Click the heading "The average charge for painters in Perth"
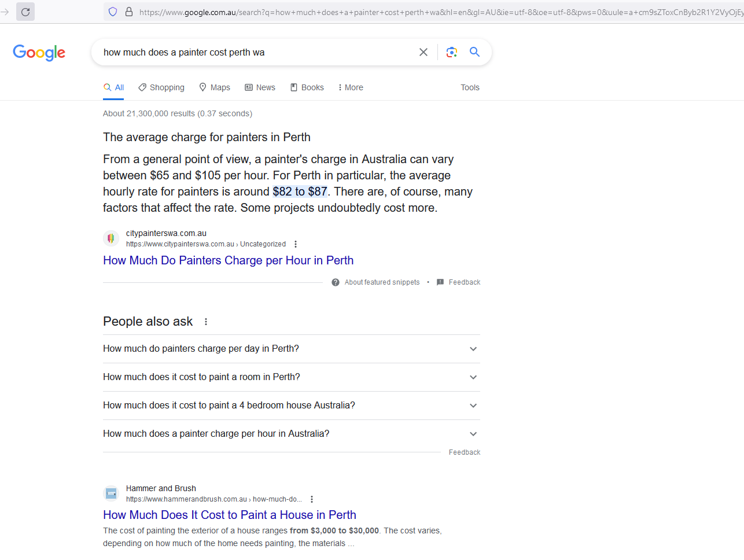Screen dimensions: 744x560 point(207,137)
